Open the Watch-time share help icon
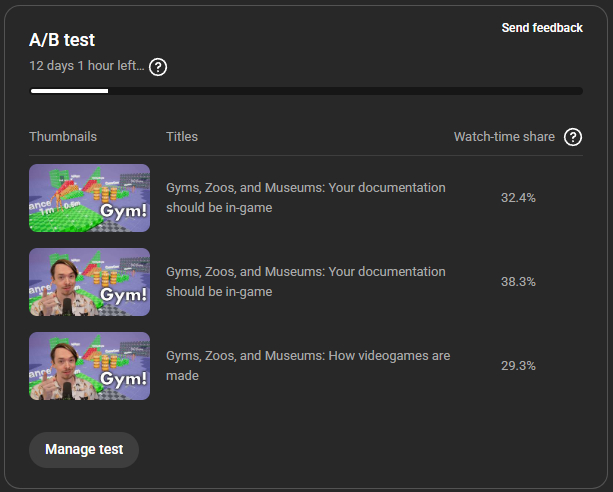Viewport: 613px width, 492px height. [x=573, y=137]
